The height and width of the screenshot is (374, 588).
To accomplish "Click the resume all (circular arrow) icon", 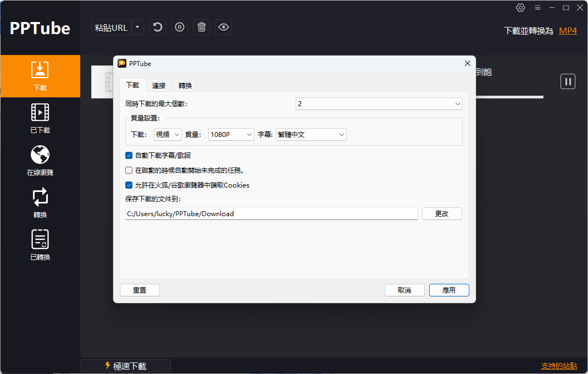I will pyautogui.click(x=158, y=28).
